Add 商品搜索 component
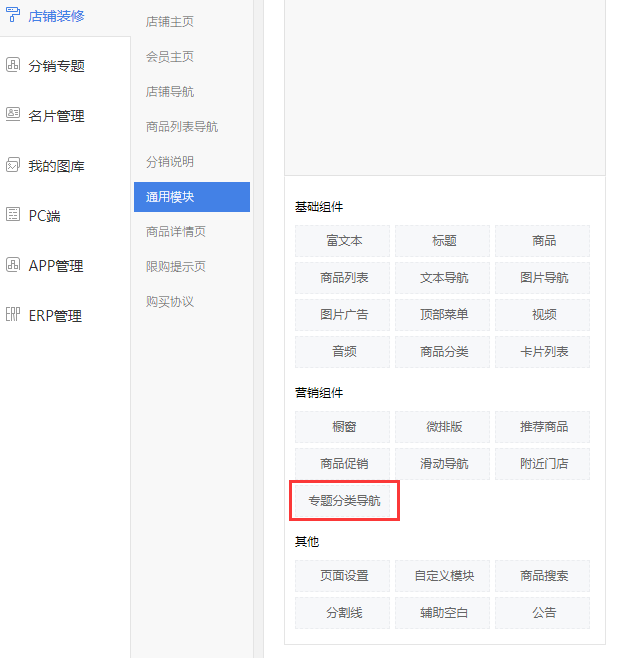Screen dimensions: 621x658 [x=542, y=576]
